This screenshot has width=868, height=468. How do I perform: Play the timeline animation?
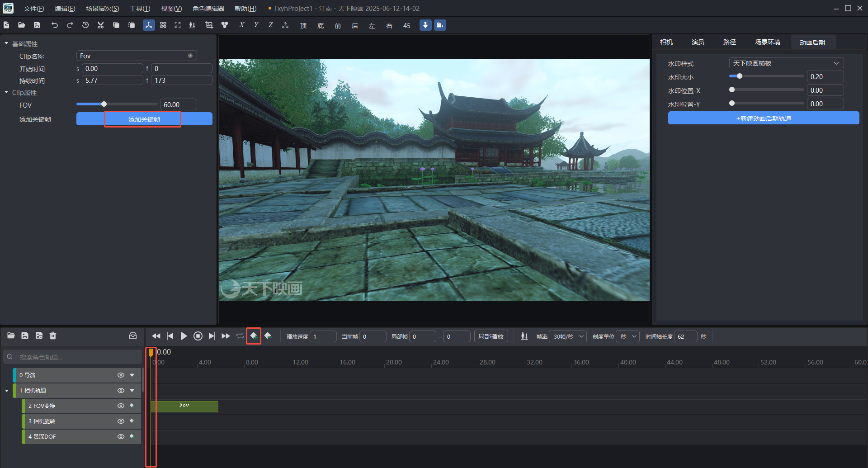184,336
